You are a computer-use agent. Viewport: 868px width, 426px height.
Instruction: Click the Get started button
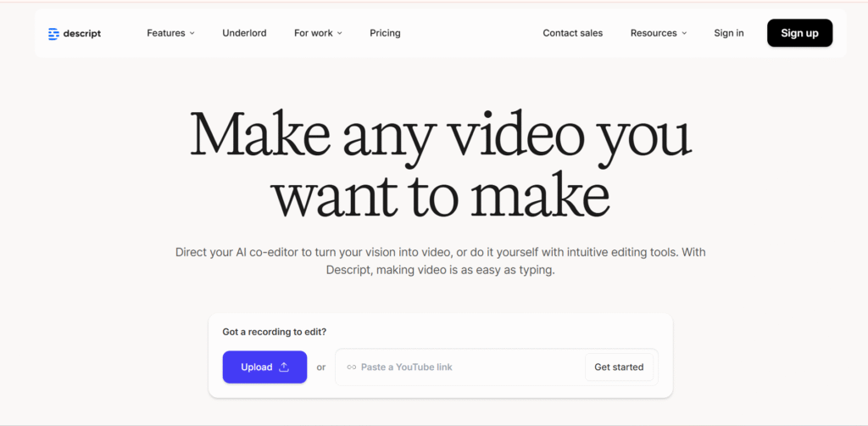click(x=619, y=367)
